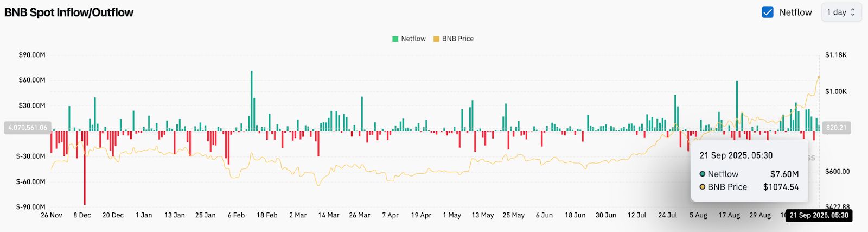The width and height of the screenshot is (868, 232).
Task: Click the 4,070,561.06 value tag on left axis
Action: click(28, 128)
